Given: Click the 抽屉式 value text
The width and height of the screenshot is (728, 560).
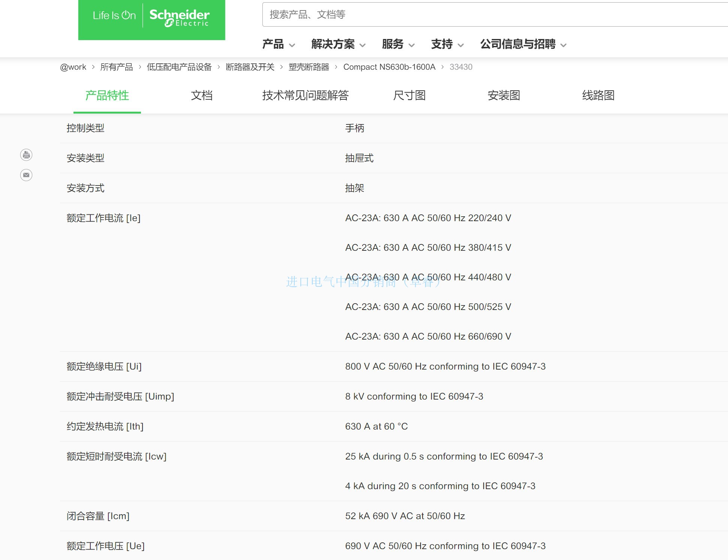Looking at the screenshot, I should pyautogui.click(x=359, y=158).
